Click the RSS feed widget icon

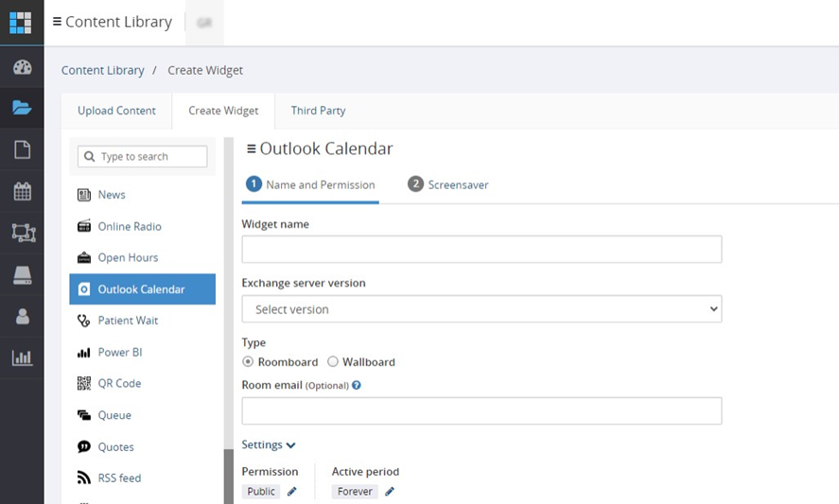pyautogui.click(x=84, y=478)
